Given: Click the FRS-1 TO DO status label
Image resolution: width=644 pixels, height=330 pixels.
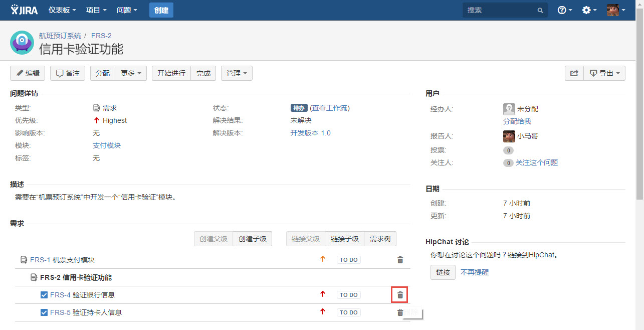Looking at the screenshot, I should [x=349, y=260].
